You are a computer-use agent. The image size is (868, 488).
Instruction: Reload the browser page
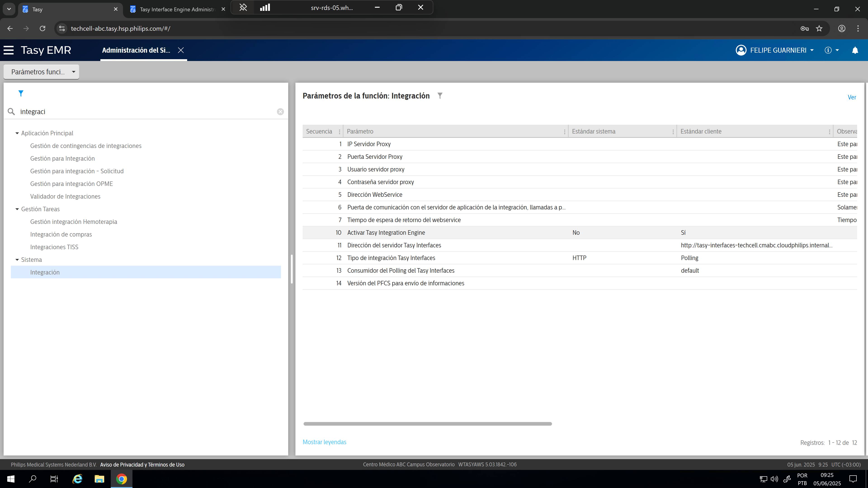pyautogui.click(x=42, y=29)
